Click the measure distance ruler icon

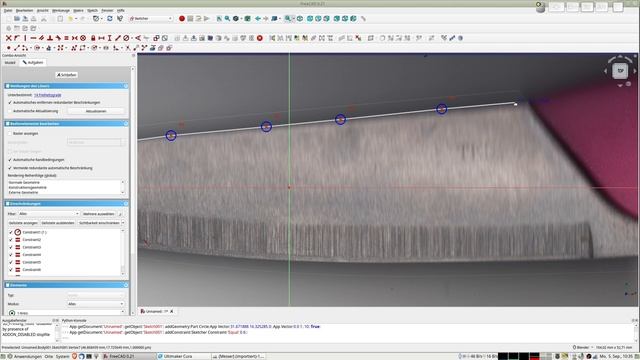(363, 18)
